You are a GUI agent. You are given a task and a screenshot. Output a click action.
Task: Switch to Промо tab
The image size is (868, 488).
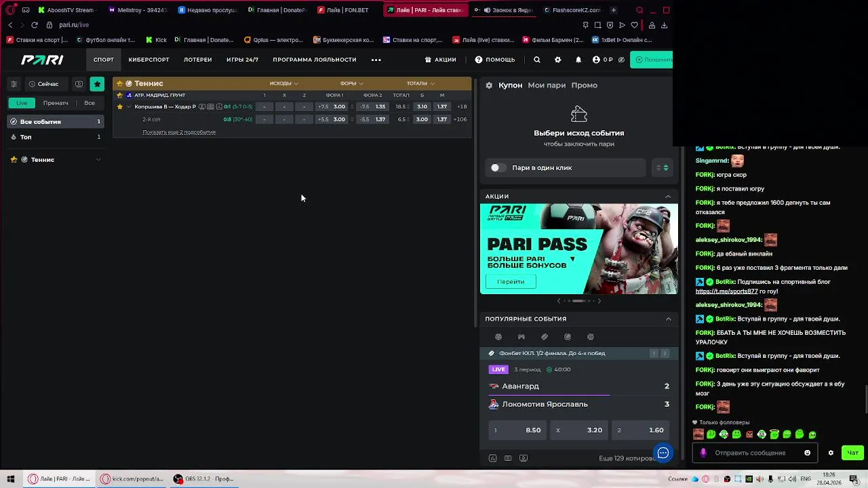point(584,85)
